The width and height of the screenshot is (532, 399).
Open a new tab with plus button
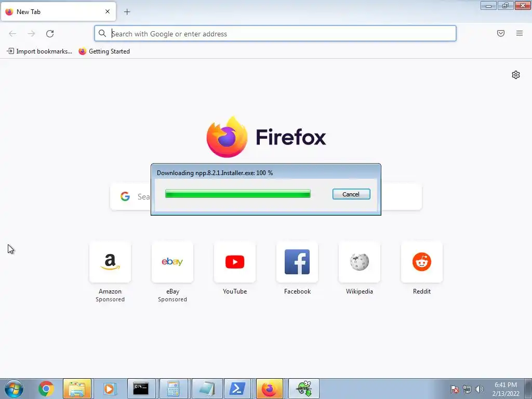(127, 12)
